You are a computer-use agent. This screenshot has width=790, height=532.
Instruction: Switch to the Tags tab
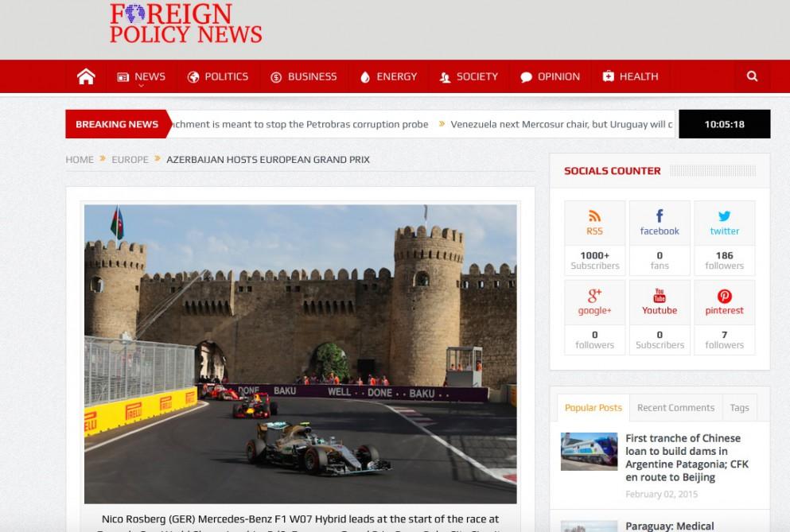point(739,408)
